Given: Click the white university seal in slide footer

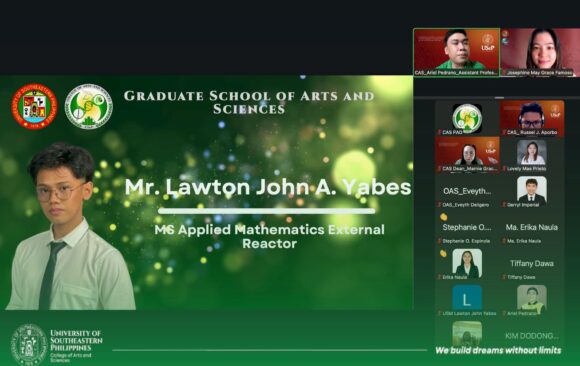Looking at the screenshot, I should (28, 345).
